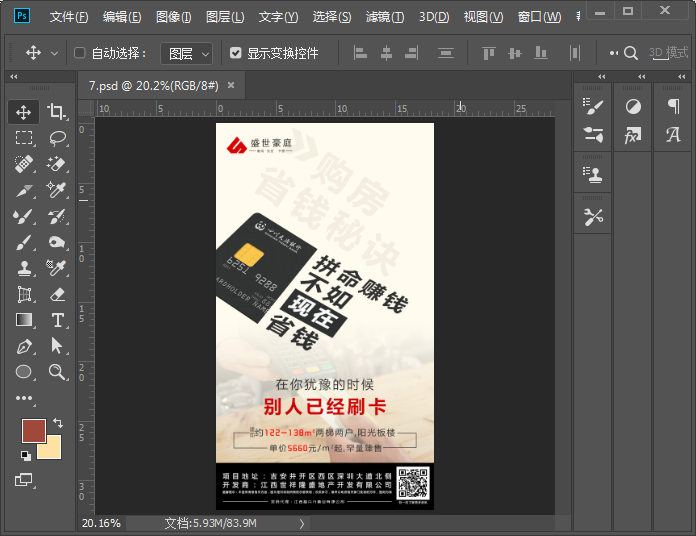The image size is (696, 536).
Task: Select the Zoom tool in toolbox
Action: (x=57, y=372)
